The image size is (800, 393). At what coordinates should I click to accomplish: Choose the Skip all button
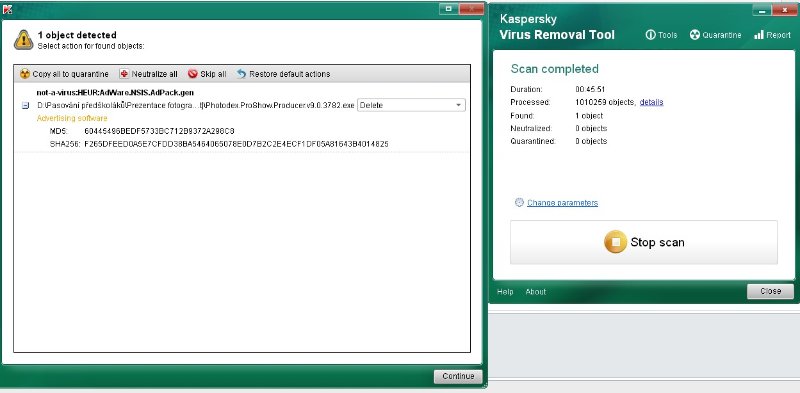[x=207, y=74]
